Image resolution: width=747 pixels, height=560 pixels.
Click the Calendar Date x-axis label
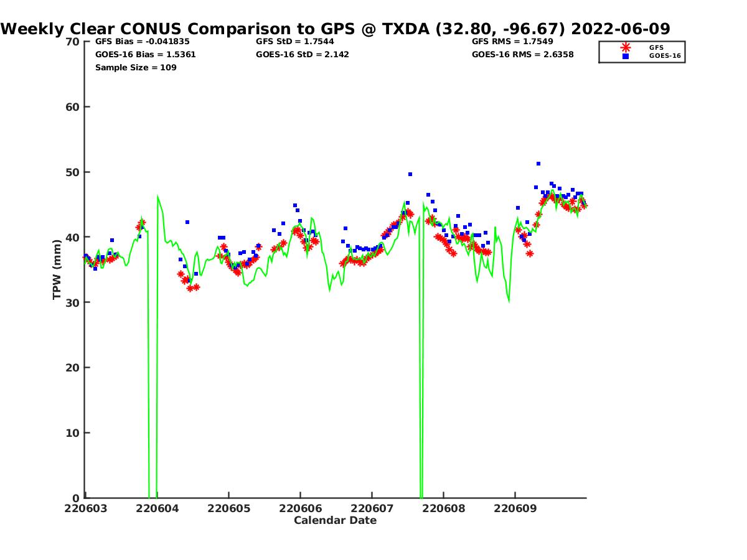click(x=335, y=520)
